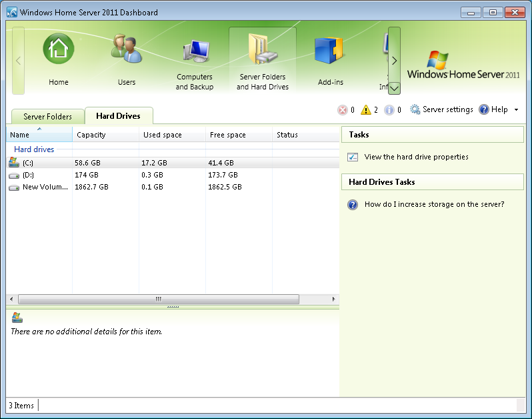This screenshot has height=419, width=532.
Task: Select Server Folders and Hard Drives icon
Action: click(x=263, y=49)
